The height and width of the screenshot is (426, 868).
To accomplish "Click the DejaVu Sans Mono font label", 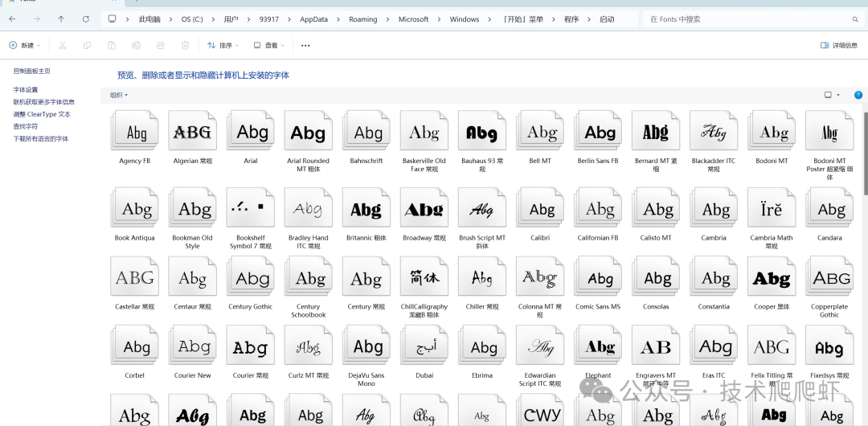I will (366, 379).
